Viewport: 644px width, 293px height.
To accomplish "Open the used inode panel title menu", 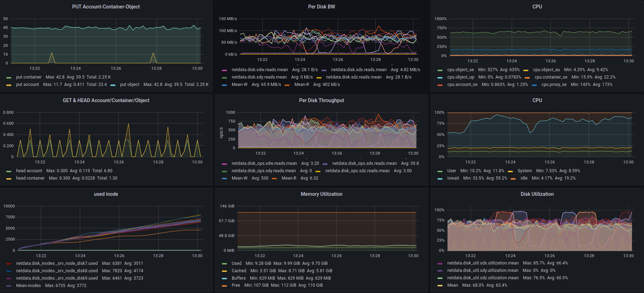I will click(x=106, y=194).
